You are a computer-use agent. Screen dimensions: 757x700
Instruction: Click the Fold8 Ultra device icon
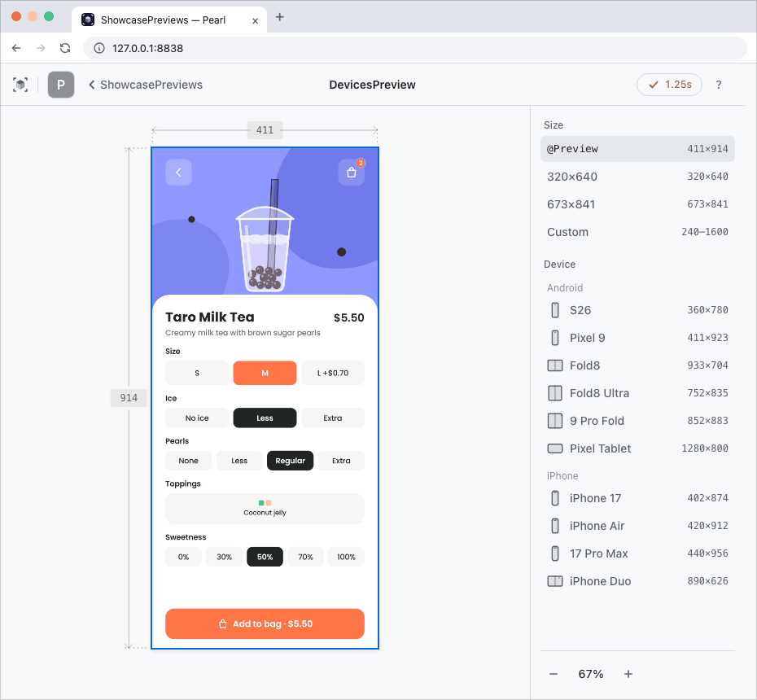555,393
